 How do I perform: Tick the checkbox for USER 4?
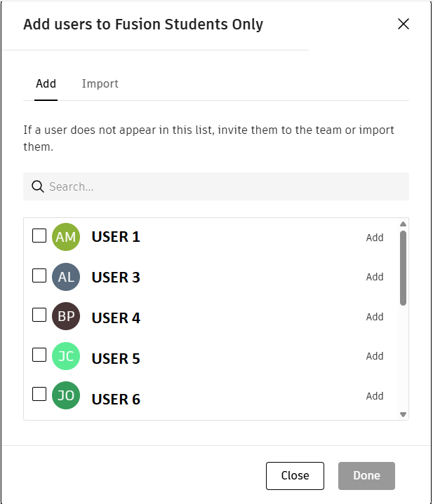(39, 315)
